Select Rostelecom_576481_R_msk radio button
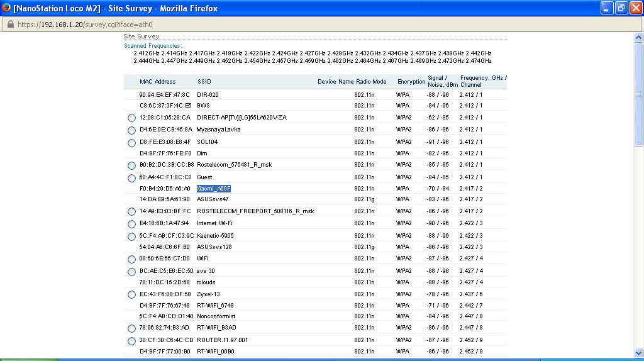Screen dimensions: 644x361 (131, 165)
